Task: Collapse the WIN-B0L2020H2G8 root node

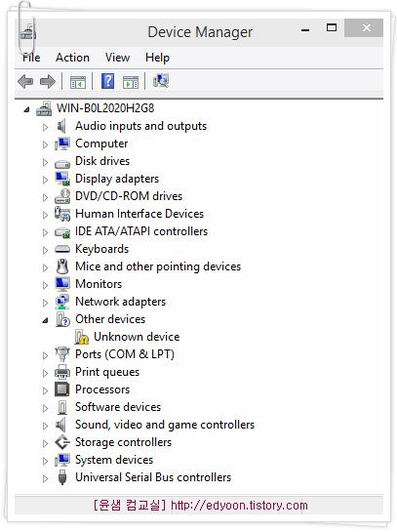Action: pyautogui.click(x=26, y=109)
